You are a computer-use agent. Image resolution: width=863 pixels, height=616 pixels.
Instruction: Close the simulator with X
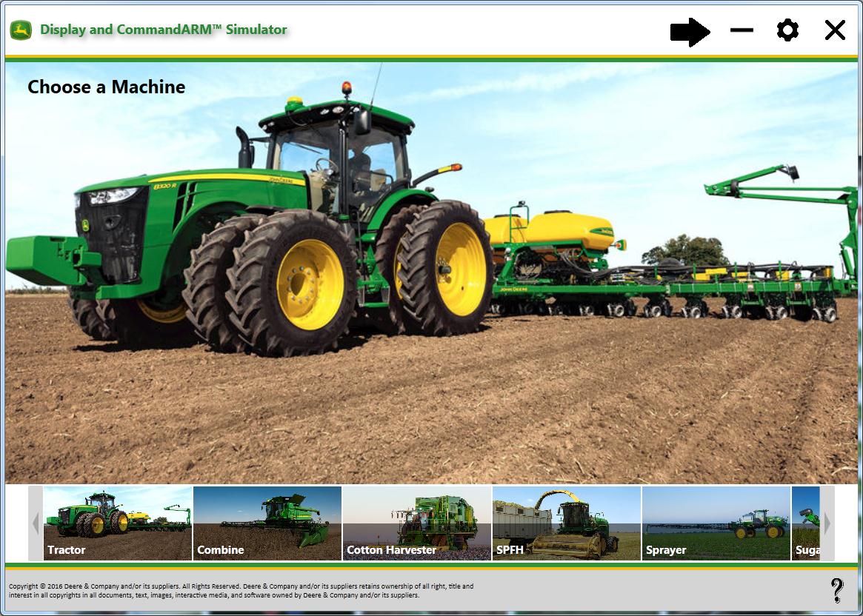pos(835,30)
